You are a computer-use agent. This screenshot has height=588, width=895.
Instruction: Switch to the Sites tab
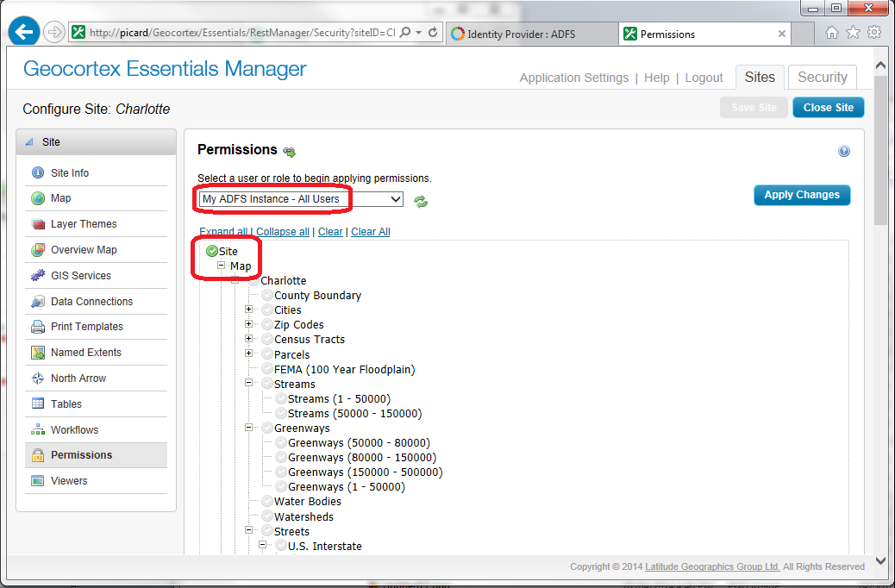click(x=760, y=77)
